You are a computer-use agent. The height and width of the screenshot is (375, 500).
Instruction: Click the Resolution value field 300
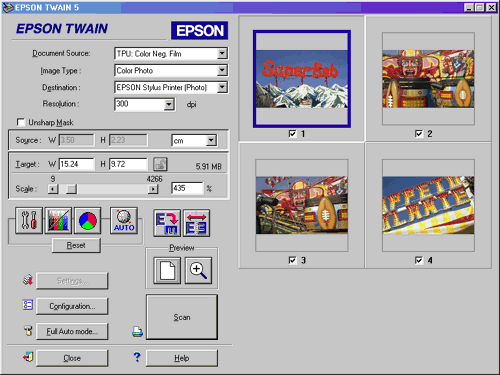(x=139, y=104)
